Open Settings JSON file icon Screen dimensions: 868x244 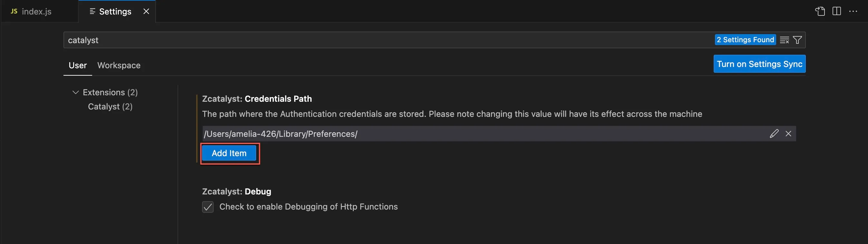point(820,11)
